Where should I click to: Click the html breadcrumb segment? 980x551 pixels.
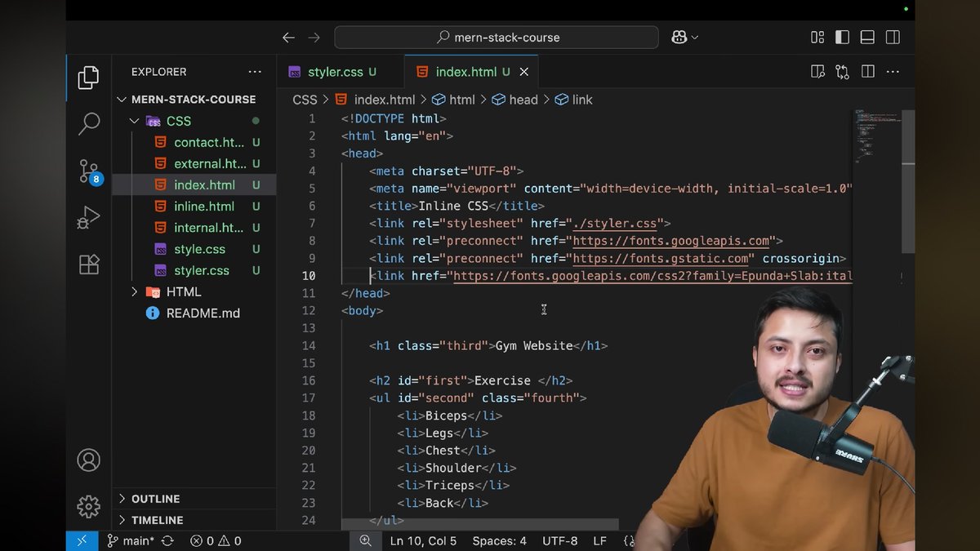(x=453, y=100)
